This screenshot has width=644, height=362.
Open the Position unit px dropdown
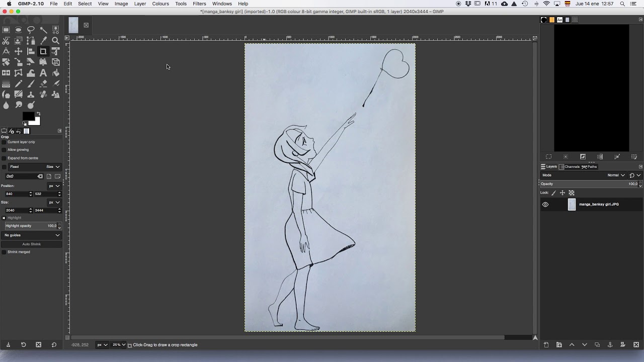54,186
